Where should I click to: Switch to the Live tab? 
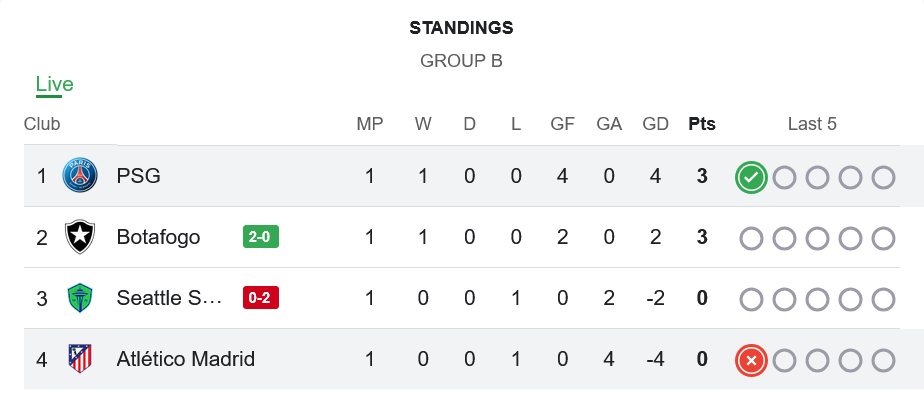pyautogui.click(x=54, y=85)
